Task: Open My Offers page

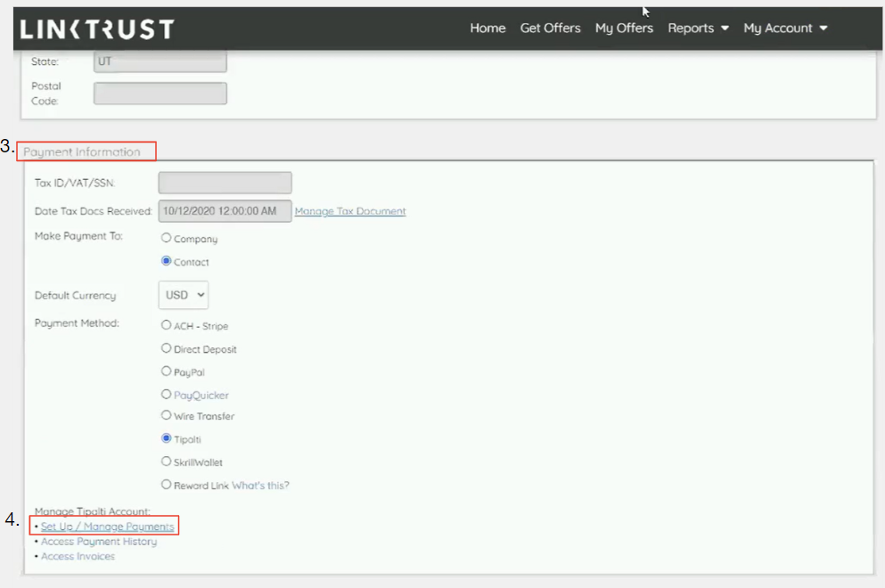Action: (x=624, y=29)
